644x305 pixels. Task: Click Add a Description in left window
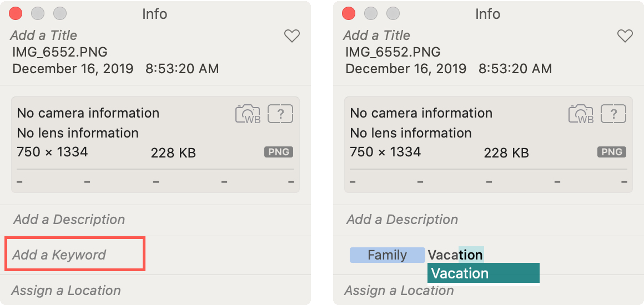(69, 220)
